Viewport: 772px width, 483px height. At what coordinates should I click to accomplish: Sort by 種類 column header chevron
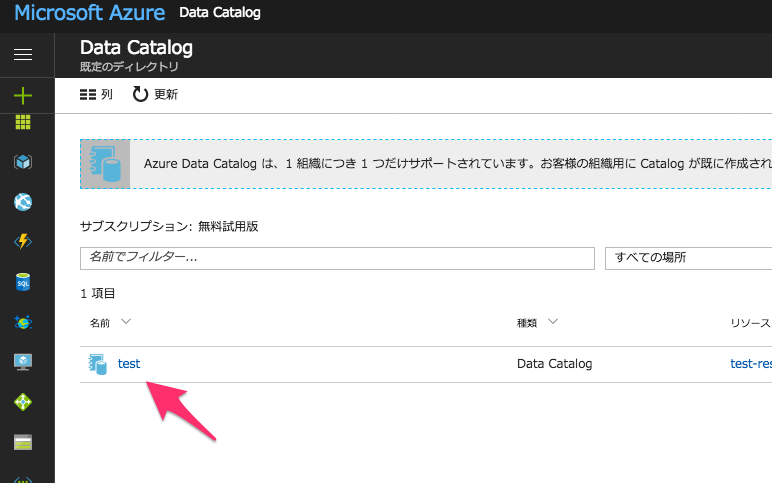tap(552, 322)
